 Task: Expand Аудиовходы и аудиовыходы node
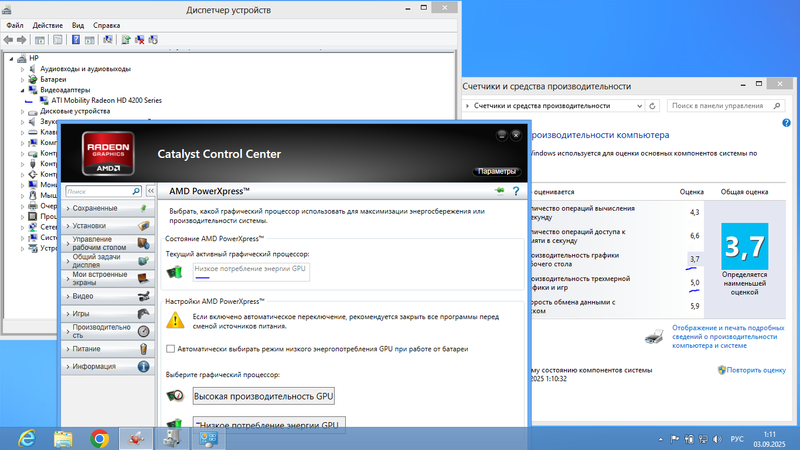[22, 69]
